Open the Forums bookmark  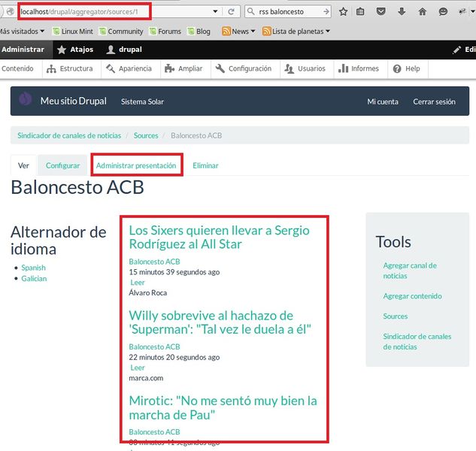[165, 32]
